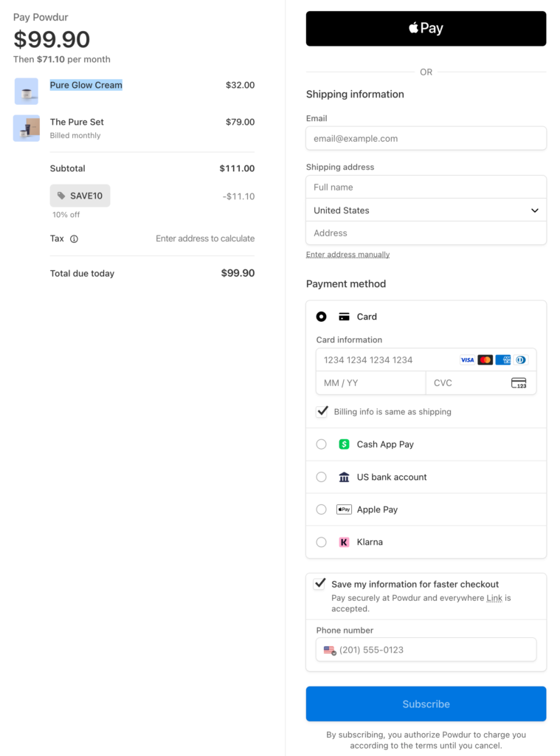Click the tax info icon
560x756 pixels.
click(x=74, y=239)
